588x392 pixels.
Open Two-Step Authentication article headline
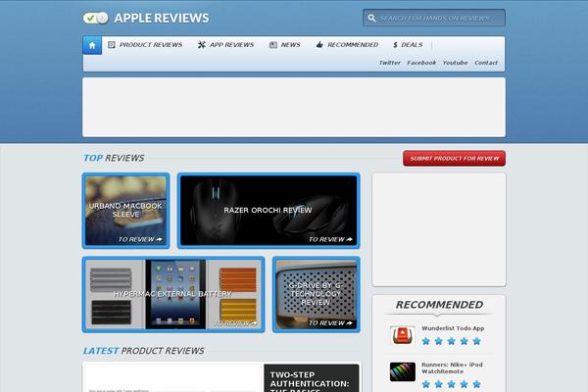[x=310, y=382]
